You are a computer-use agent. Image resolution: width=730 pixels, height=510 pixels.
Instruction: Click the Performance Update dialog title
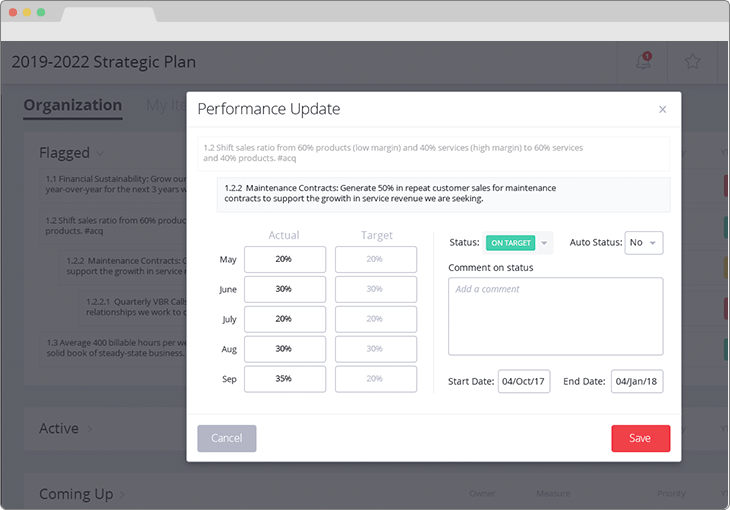click(269, 109)
